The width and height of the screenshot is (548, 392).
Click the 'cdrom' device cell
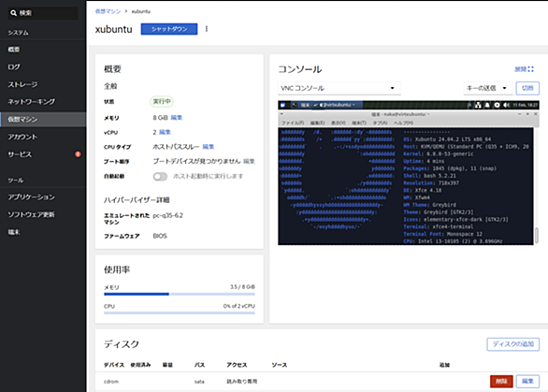[x=111, y=382]
